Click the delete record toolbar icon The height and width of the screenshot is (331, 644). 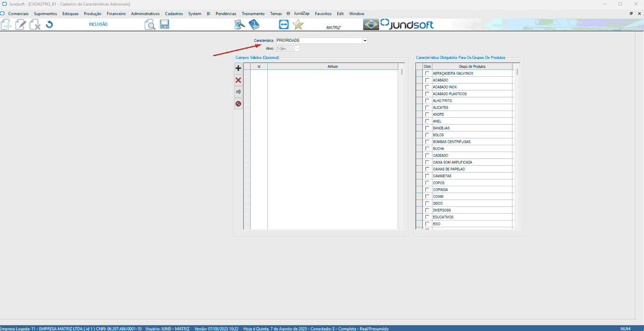pyautogui.click(x=35, y=25)
